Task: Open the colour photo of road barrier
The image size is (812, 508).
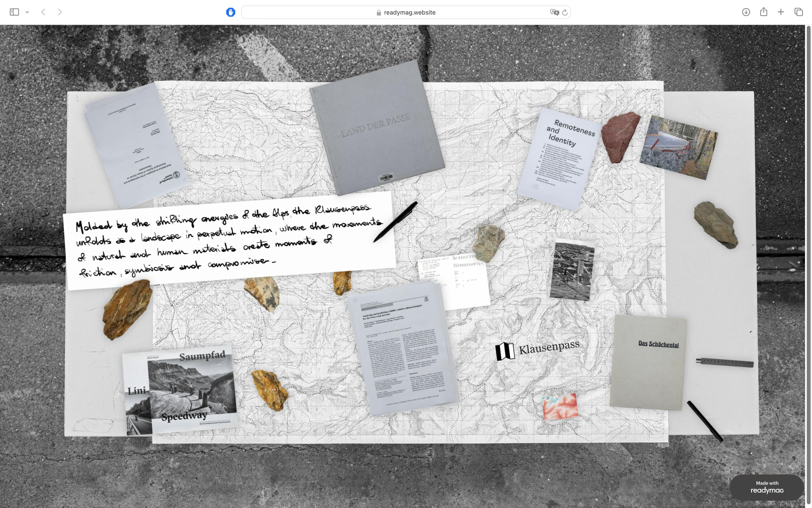Action: 679,147
